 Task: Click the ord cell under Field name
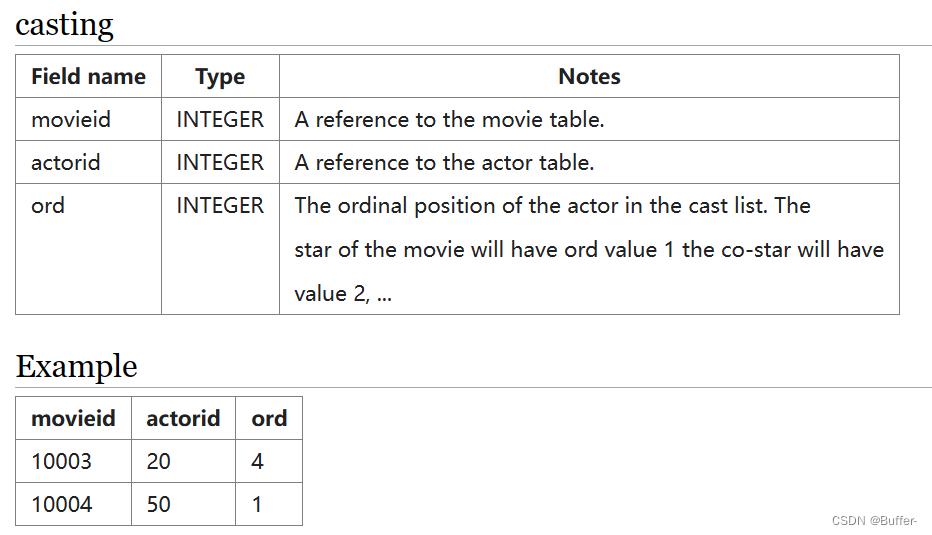pyautogui.click(x=48, y=206)
